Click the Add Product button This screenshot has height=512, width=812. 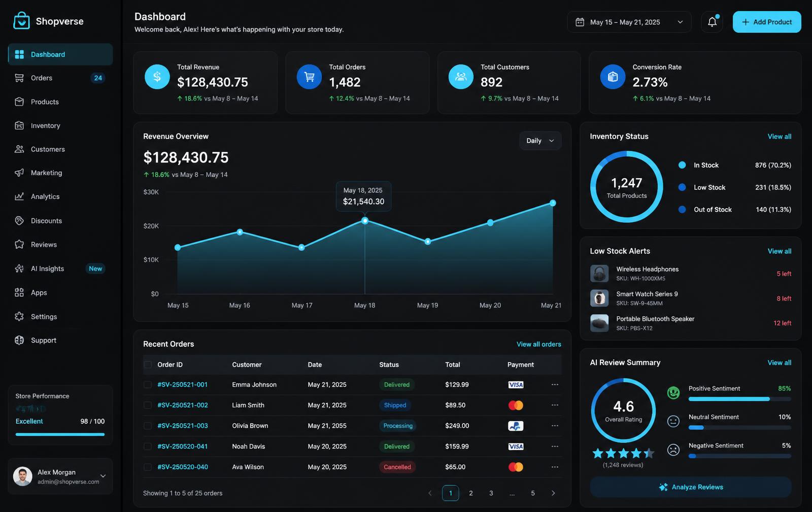767,22
